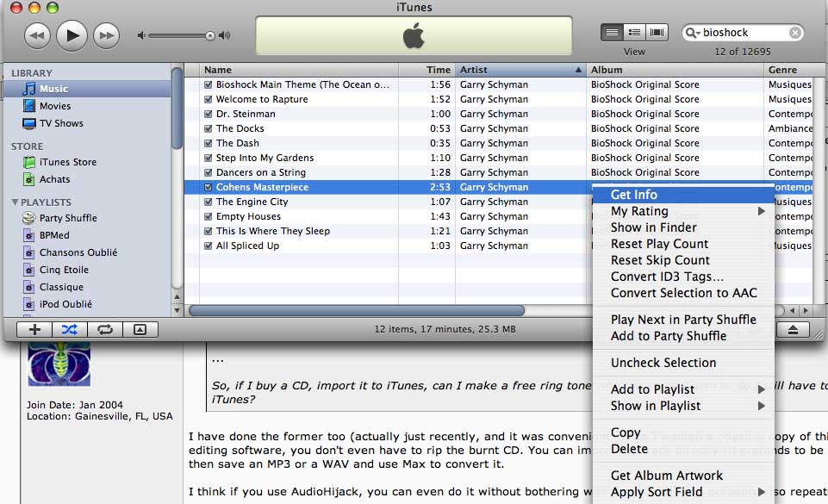
Task: Choose Reset Skip Count
Action: [683, 260]
